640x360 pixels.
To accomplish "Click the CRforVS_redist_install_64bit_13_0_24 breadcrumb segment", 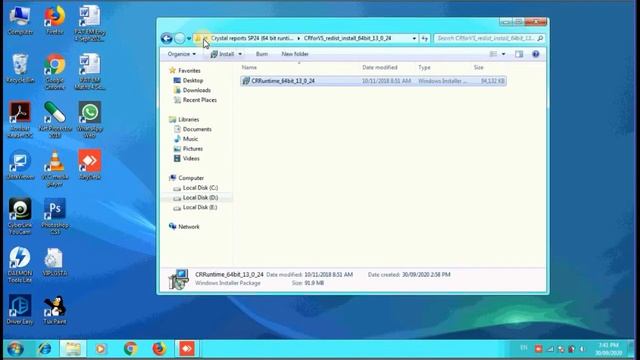I will pos(347,38).
